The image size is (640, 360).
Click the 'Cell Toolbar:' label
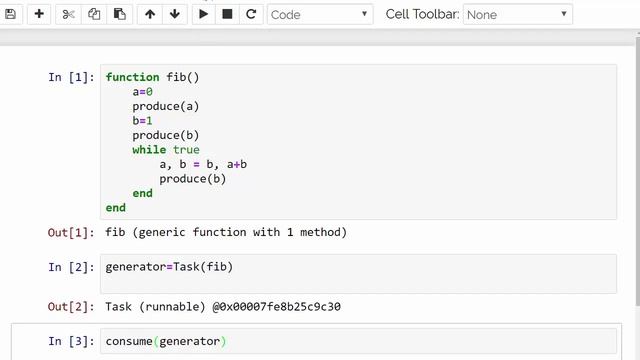422,14
